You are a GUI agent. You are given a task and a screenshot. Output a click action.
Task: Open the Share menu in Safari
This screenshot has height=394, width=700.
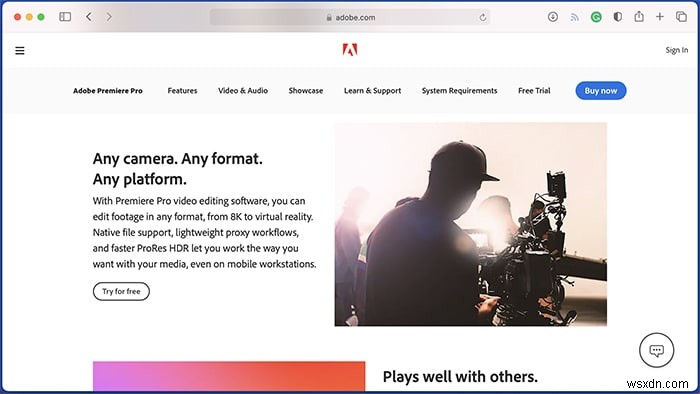639,17
